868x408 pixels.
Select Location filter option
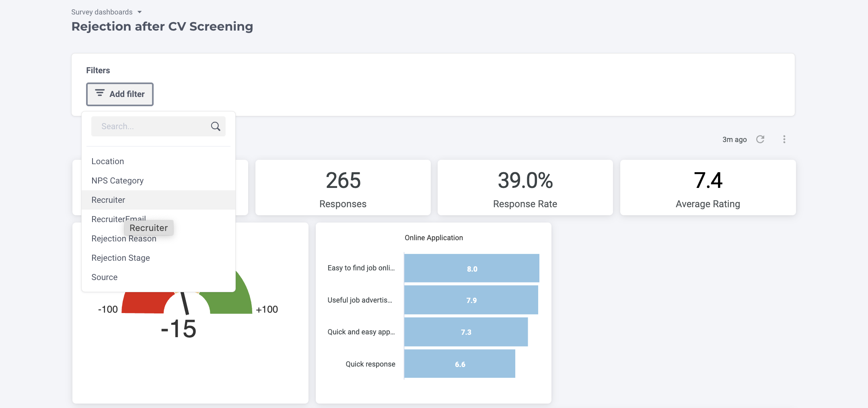[x=158, y=161]
